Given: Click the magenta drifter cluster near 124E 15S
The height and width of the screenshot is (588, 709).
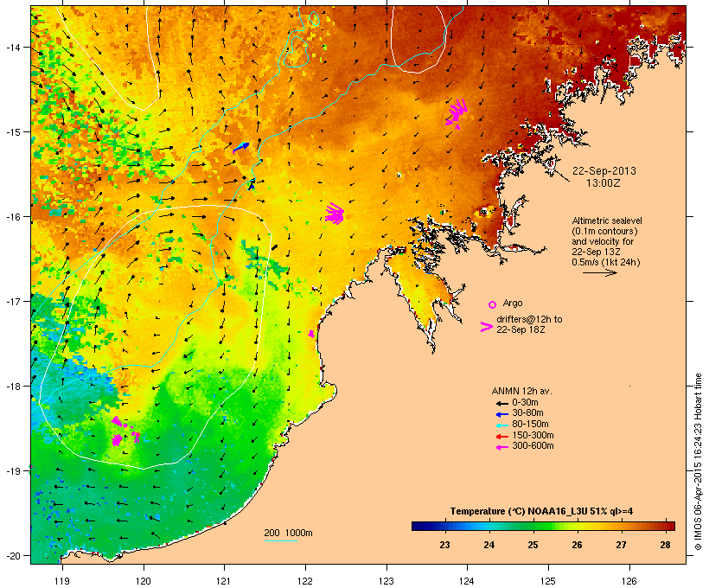Looking at the screenshot, I should (x=457, y=113).
